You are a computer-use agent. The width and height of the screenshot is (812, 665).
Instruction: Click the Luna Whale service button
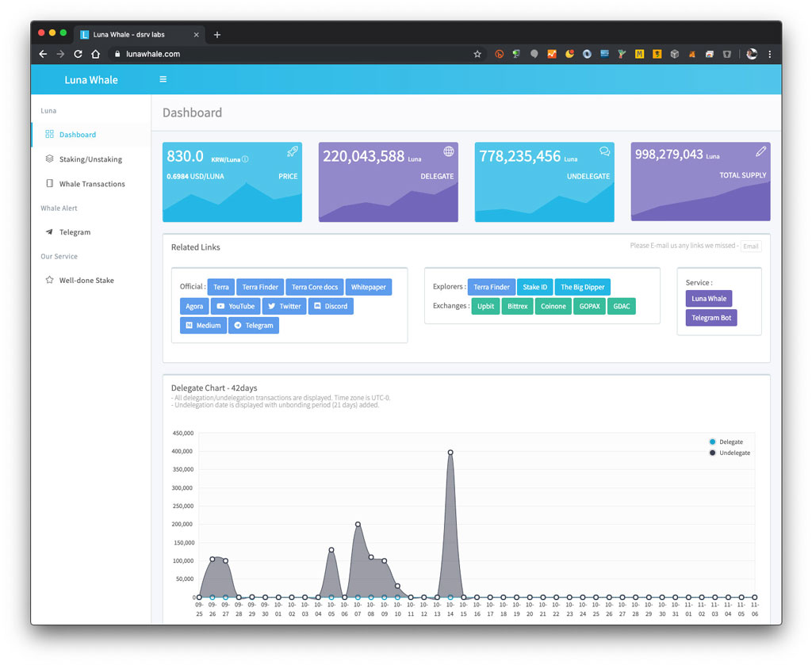[x=709, y=299]
